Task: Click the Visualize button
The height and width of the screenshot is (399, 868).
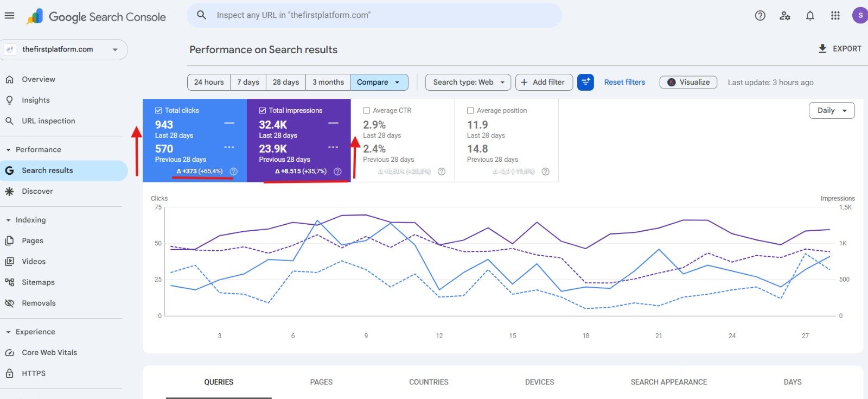Action: click(x=688, y=83)
